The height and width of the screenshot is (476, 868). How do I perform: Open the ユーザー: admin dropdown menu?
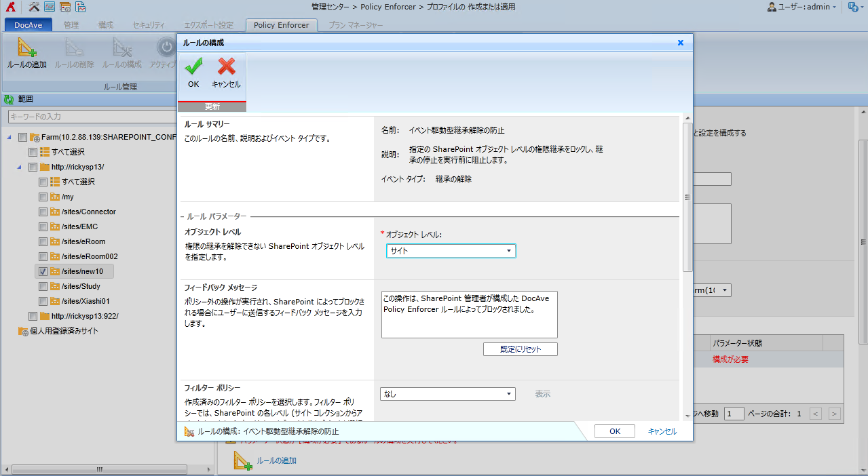[x=806, y=7]
